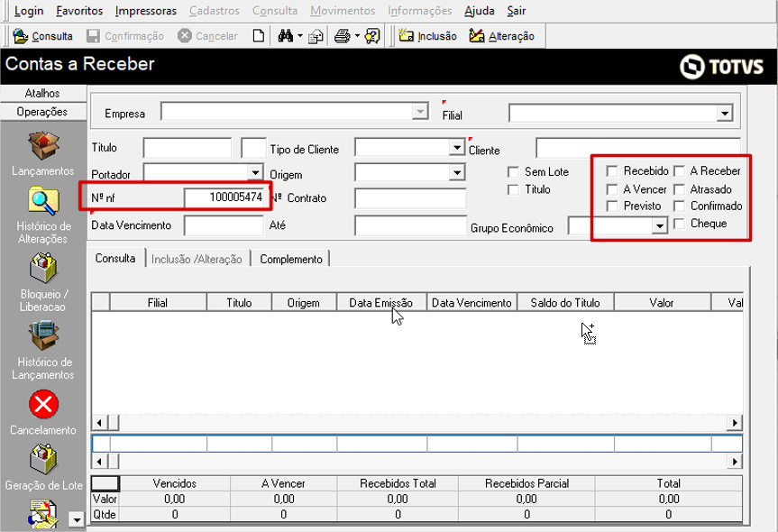
Task: Open Histórico de Alterações sidebar icon
Action: (43, 201)
